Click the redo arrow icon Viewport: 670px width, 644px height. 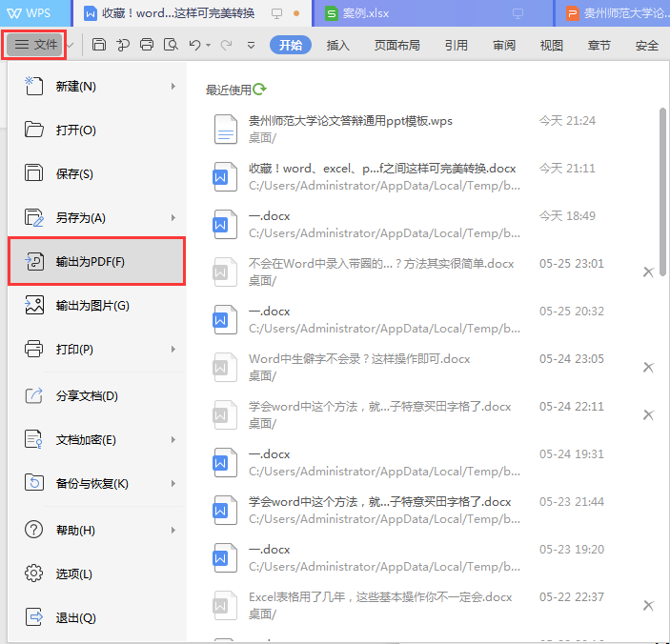point(226,45)
